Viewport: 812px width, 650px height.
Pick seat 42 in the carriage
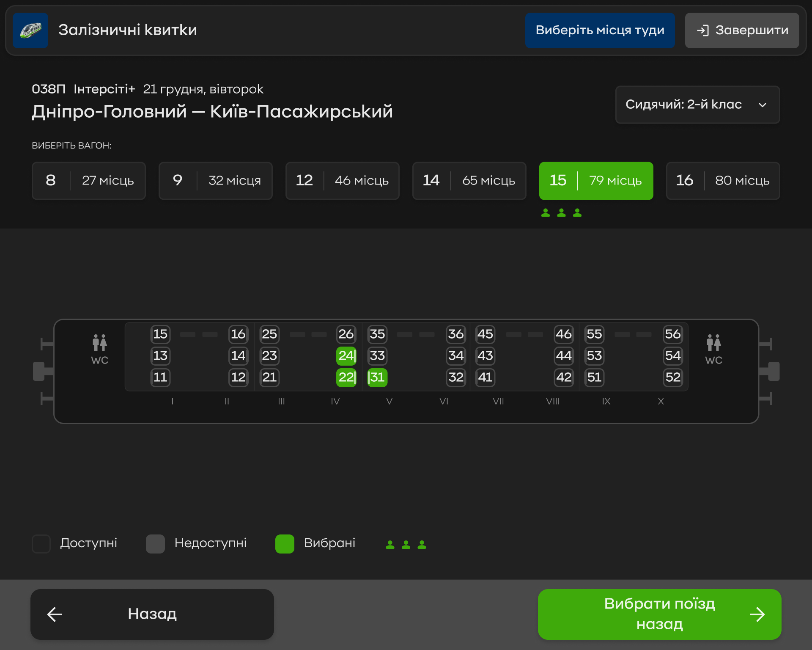pyautogui.click(x=564, y=377)
